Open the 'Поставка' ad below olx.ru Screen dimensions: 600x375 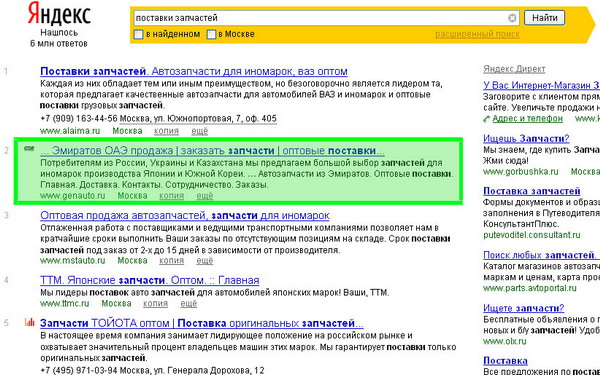click(x=505, y=361)
